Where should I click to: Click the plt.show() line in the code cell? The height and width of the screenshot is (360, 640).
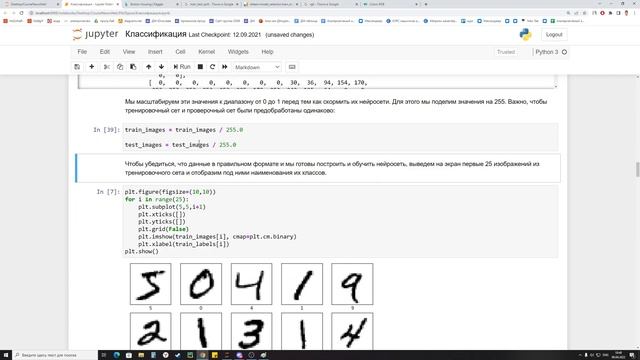click(142, 251)
